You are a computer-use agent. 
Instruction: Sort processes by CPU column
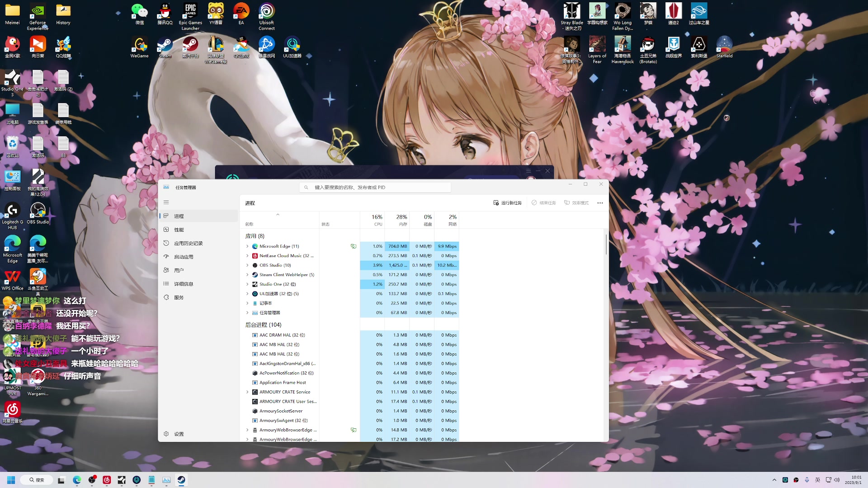tap(372, 220)
